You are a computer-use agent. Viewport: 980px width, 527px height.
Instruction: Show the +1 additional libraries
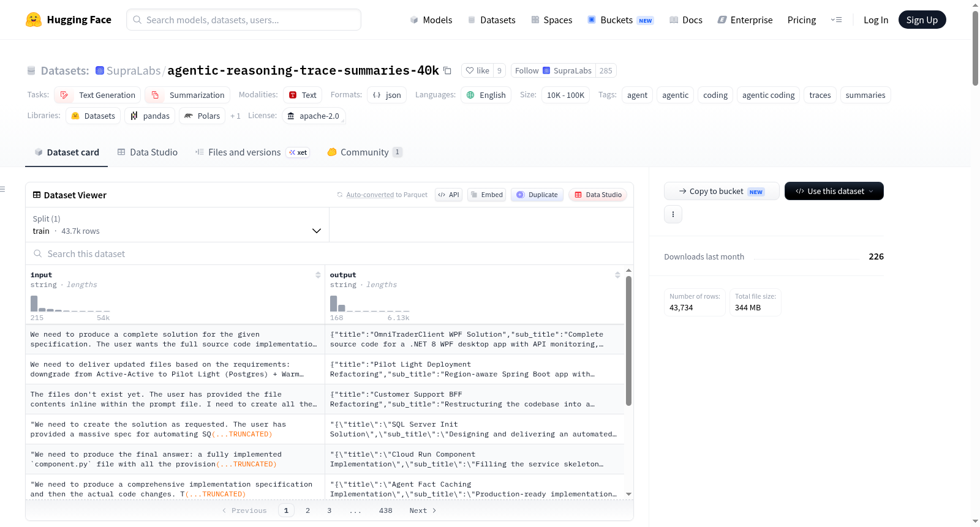(235, 116)
